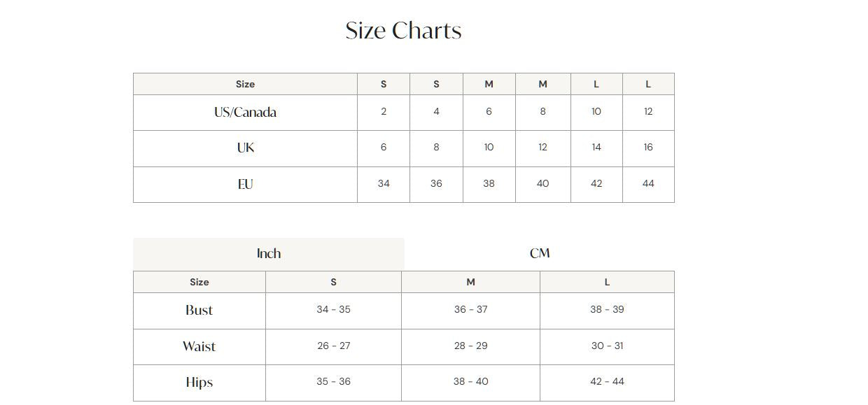The width and height of the screenshot is (868, 405).
Task: Switch to the Inch tab
Action: [269, 254]
